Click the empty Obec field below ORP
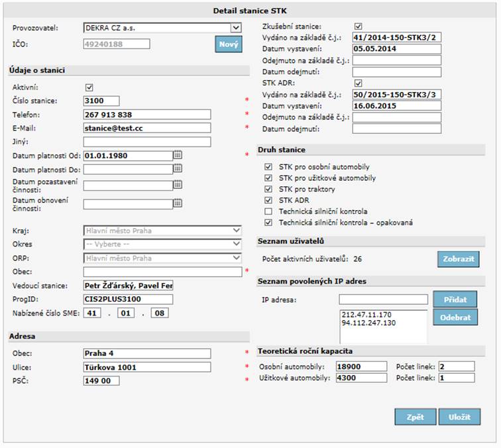The height and width of the screenshot is (448, 501). coord(162,272)
